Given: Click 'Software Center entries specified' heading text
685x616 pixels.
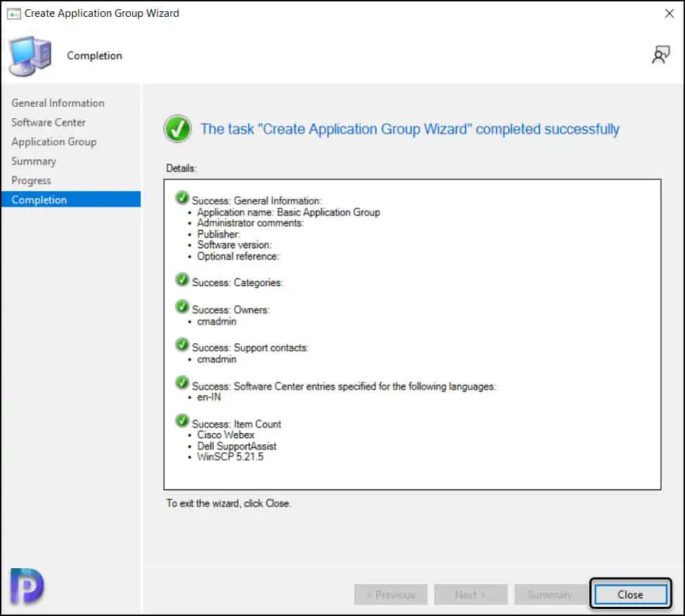Looking at the screenshot, I should coord(343,387).
